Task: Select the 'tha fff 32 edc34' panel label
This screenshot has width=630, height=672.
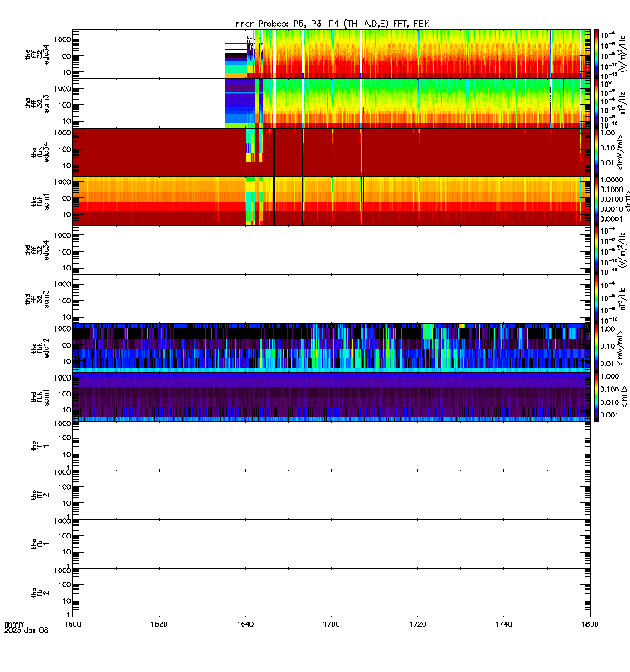Action: (37, 55)
